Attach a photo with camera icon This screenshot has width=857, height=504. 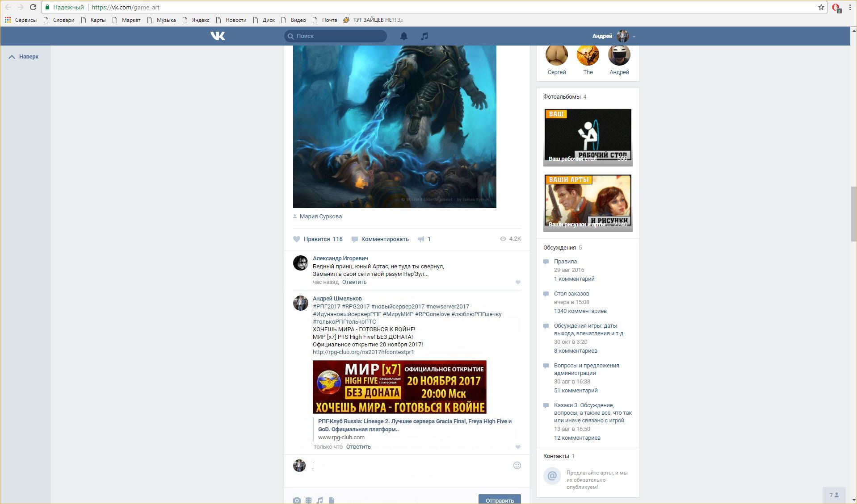coord(297,500)
